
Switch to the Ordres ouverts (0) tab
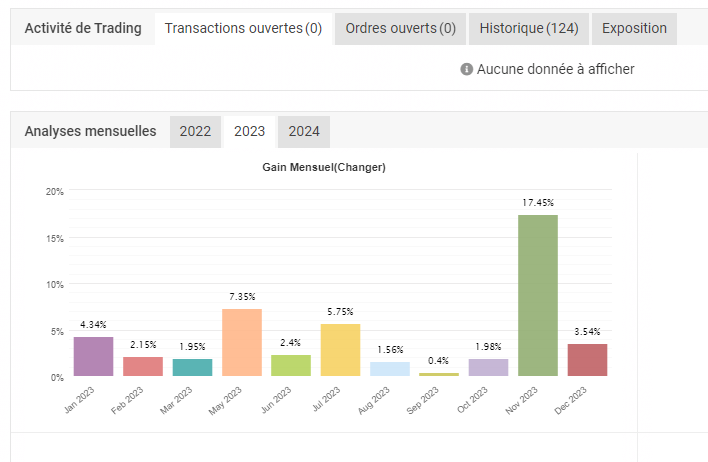[x=400, y=28]
